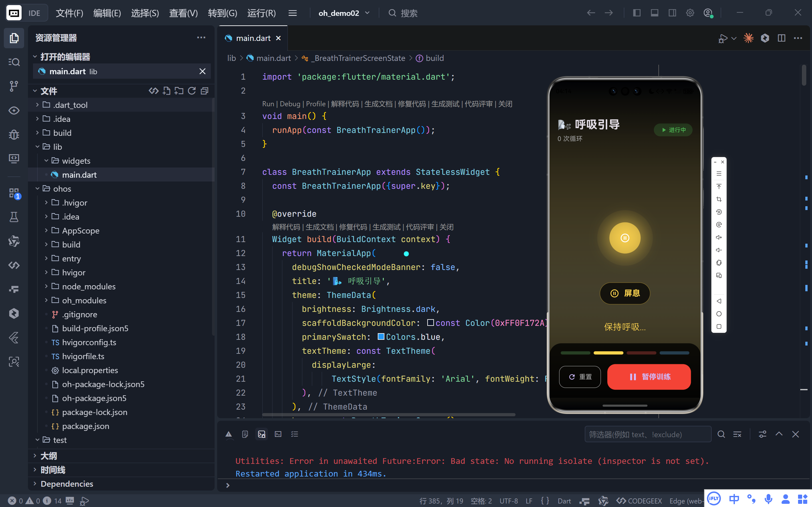Screen dimensions: 812x507
Task: Open the Run and Debug bug icon
Action: [x=14, y=135]
